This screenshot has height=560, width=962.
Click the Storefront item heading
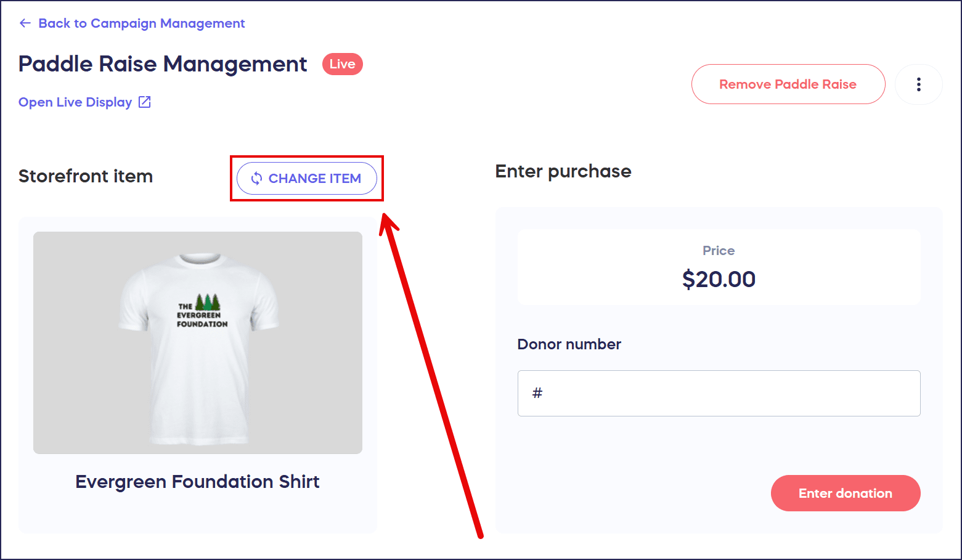pos(86,176)
